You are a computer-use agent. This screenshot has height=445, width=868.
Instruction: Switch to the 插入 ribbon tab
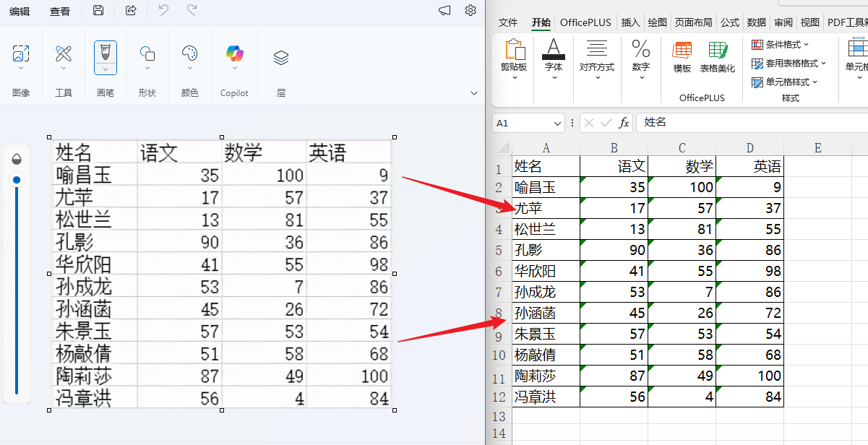tap(630, 22)
